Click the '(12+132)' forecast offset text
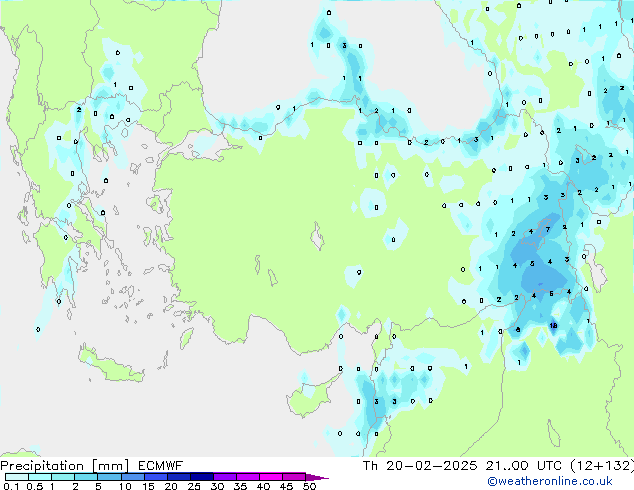Image resolution: width=634 pixels, height=490 pixels. coord(602,466)
